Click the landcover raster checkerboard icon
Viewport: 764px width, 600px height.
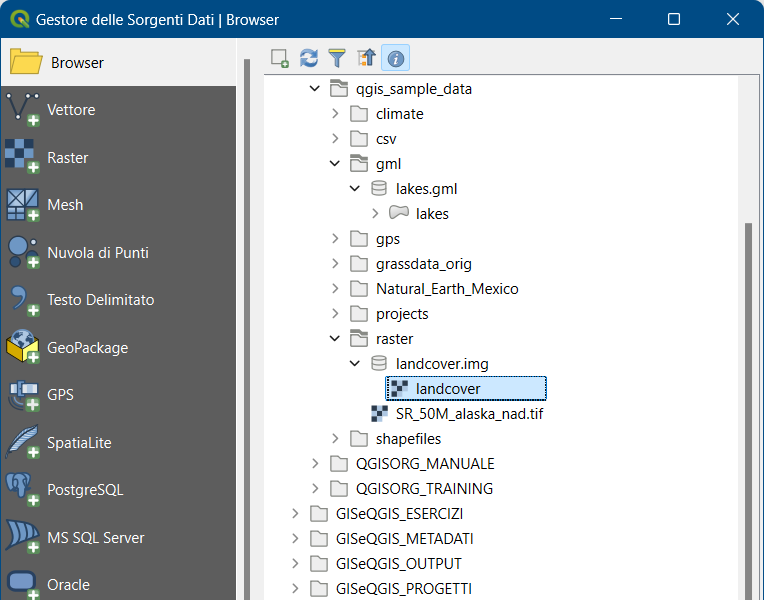pyautogui.click(x=399, y=388)
